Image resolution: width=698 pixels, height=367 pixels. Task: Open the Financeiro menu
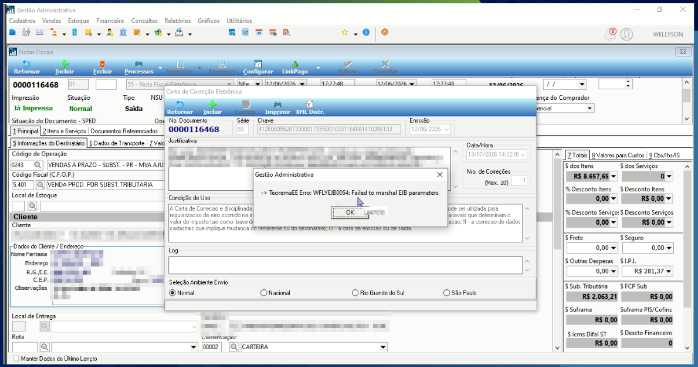coord(110,20)
